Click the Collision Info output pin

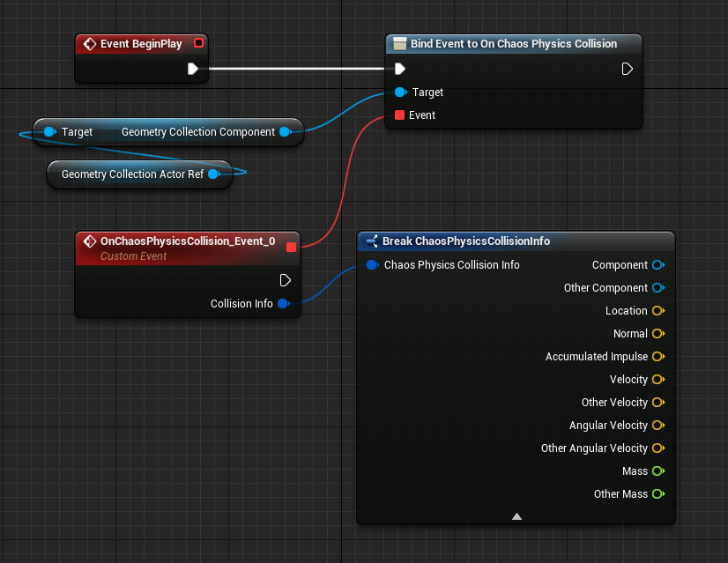pyautogui.click(x=283, y=304)
